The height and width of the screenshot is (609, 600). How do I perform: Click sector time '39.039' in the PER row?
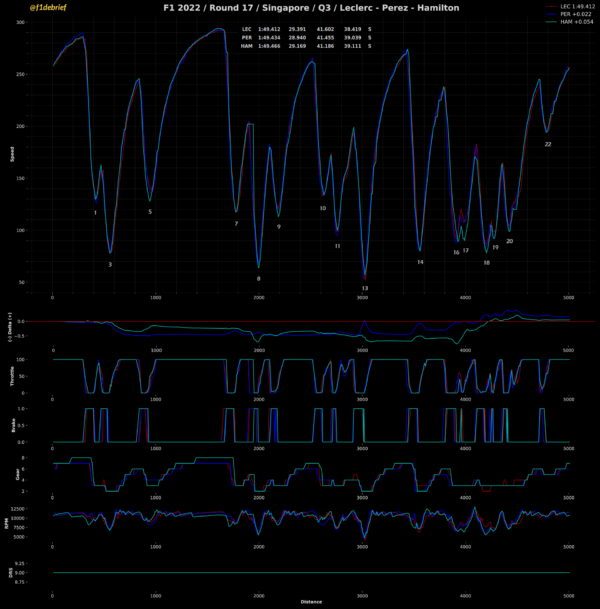tap(353, 38)
